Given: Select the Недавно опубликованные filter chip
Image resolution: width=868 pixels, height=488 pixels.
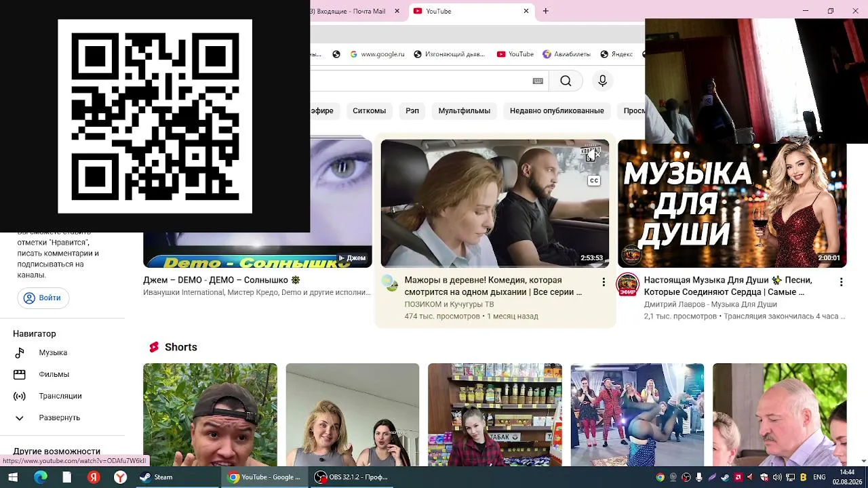Looking at the screenshot, I should pos(557,110).
